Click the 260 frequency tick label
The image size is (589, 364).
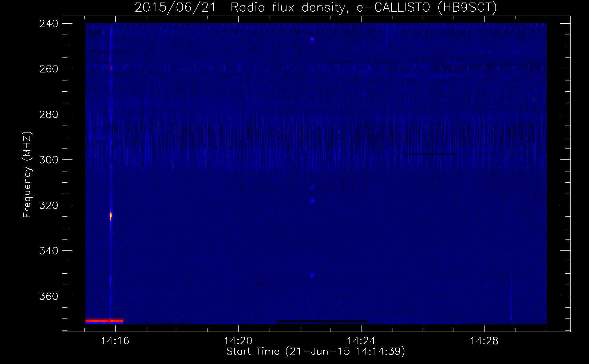click(x=49, y=69)
